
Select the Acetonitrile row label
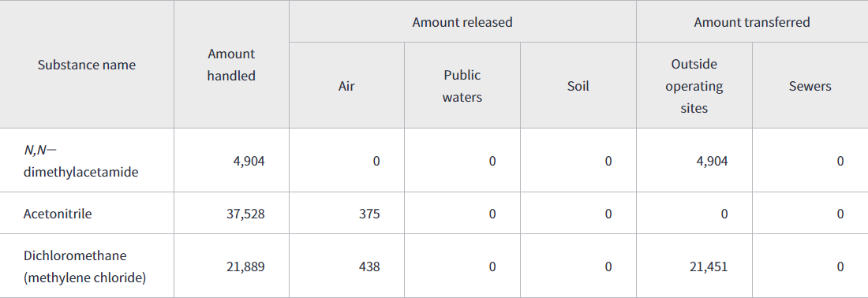click(58, 214)
